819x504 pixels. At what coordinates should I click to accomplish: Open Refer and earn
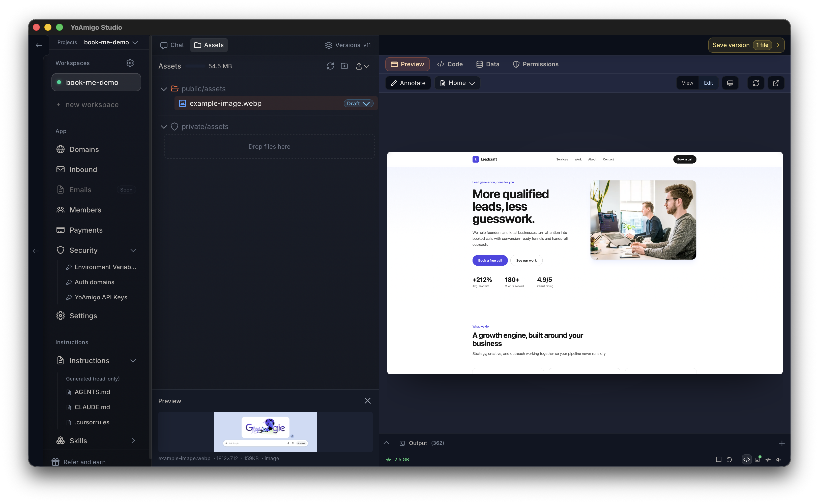point(79,462)
